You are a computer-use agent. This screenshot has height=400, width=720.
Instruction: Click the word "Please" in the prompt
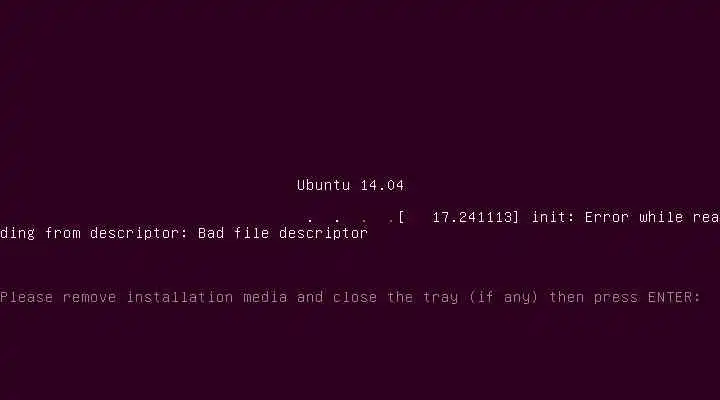click(x=26, y=297)
